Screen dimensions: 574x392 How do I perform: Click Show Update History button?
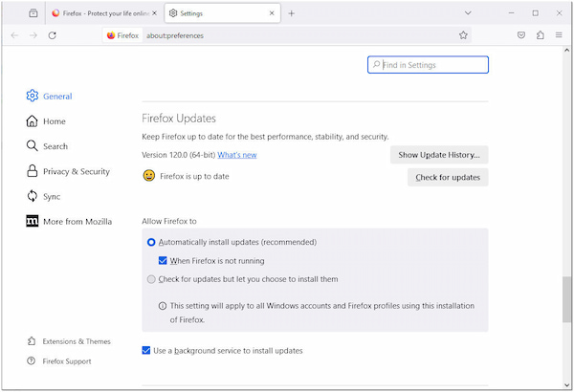(x=439, y=155)
